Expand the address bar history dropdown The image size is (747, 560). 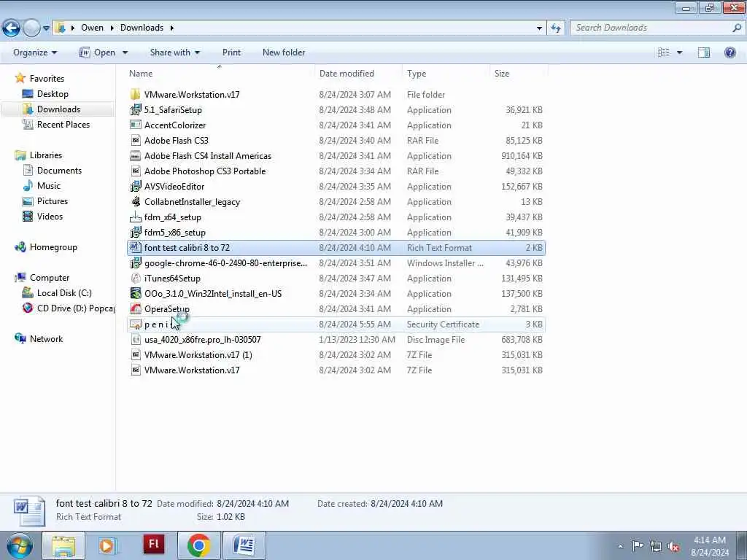[539, 28]
